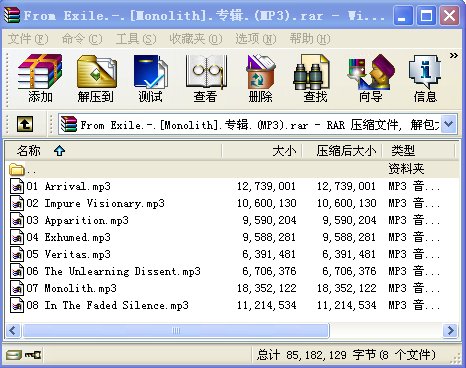Screen dimensions: 466x368
Task: Open the 文件(F) menu
Action: point(28,39)
